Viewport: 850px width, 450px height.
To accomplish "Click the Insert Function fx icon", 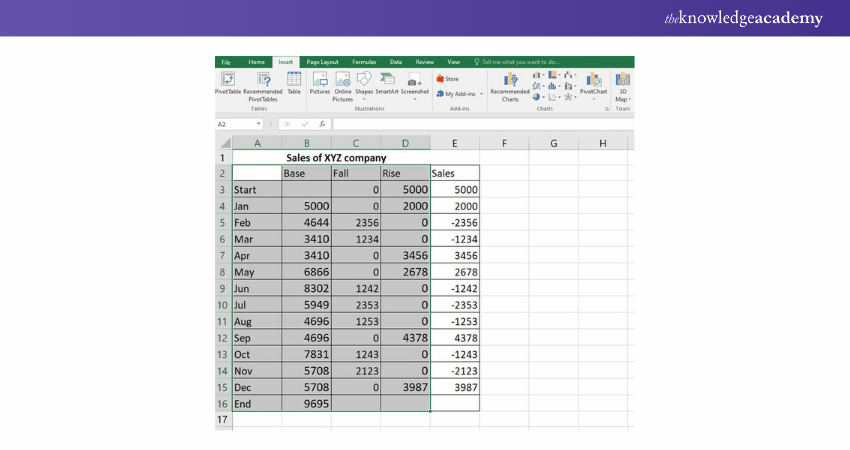I will [x=322, y=124].
